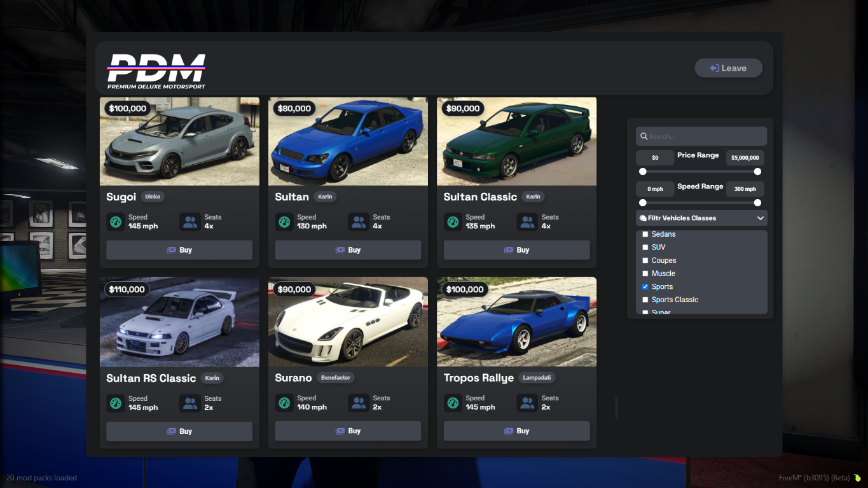Viewport: 868px width, 488px height.
Task: Click the speedometer icon on Tropos Rallye card
Action: click(453, 403)
